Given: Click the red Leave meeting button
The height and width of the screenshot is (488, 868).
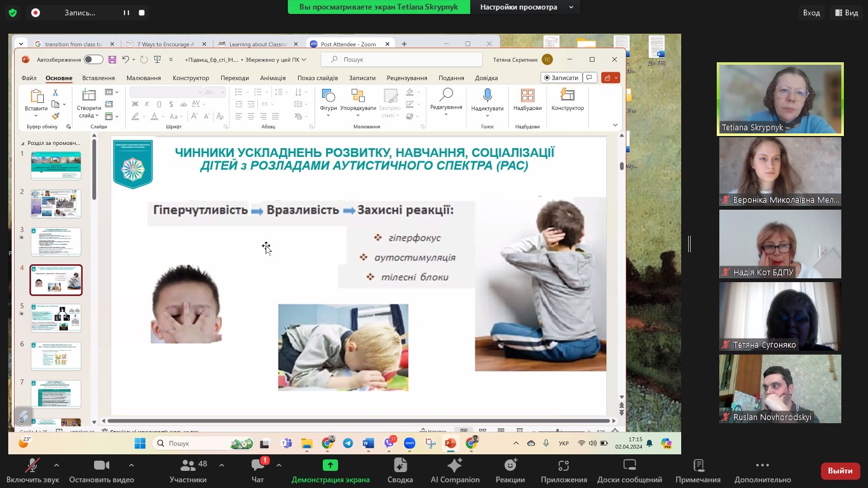Looking at the screenshot, I should point(840,471).
